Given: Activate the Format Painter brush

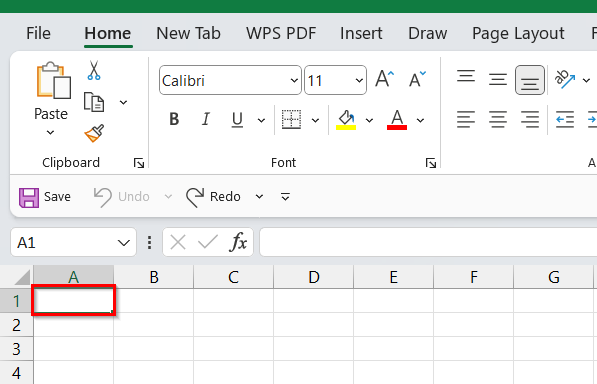Looking at the screenshot, I should (x=94, y=133).
